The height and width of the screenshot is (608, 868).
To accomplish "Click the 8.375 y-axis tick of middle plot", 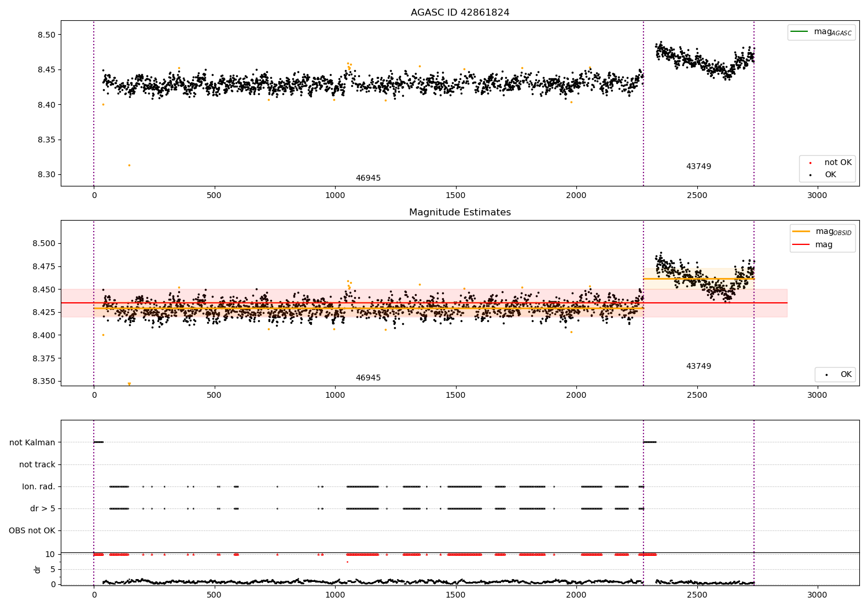I will 43,358.
